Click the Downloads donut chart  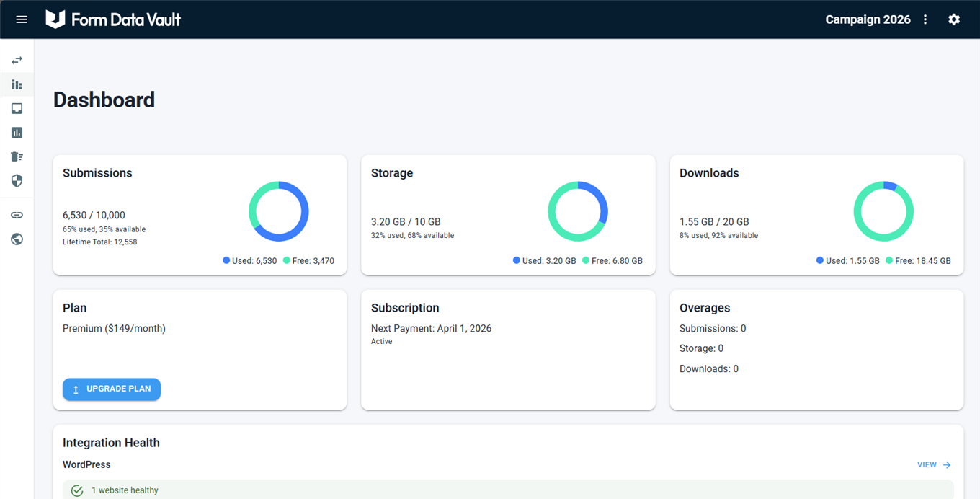(883, 211)
